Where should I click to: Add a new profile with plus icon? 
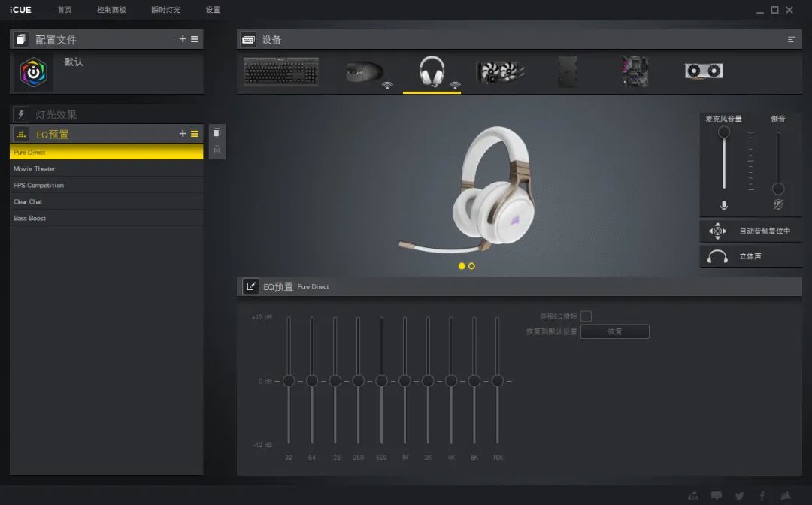[182, 39]
